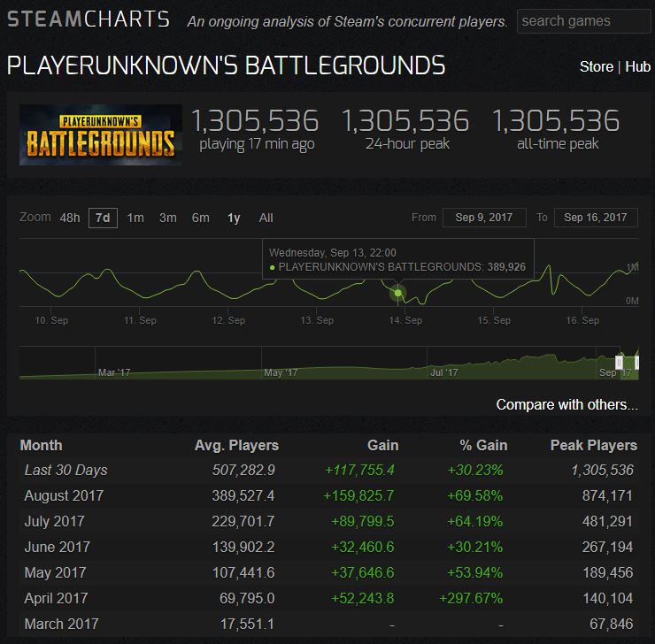Select the June 2017 row label

[58, 548]
